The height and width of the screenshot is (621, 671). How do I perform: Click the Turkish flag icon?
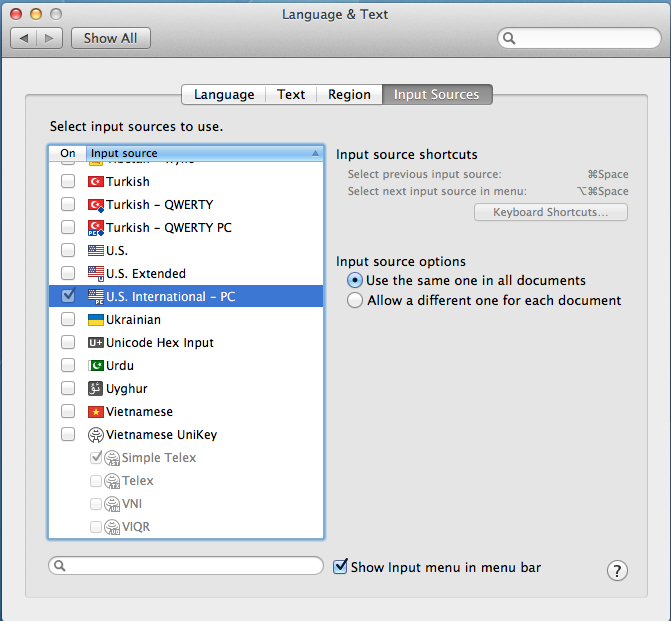point(96,182)
